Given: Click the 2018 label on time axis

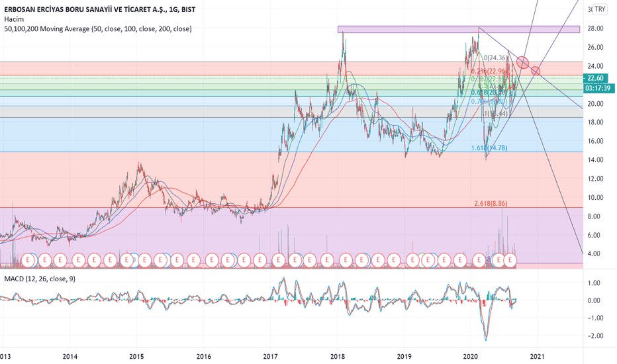Looking at the screenshot, I should 337,357.
